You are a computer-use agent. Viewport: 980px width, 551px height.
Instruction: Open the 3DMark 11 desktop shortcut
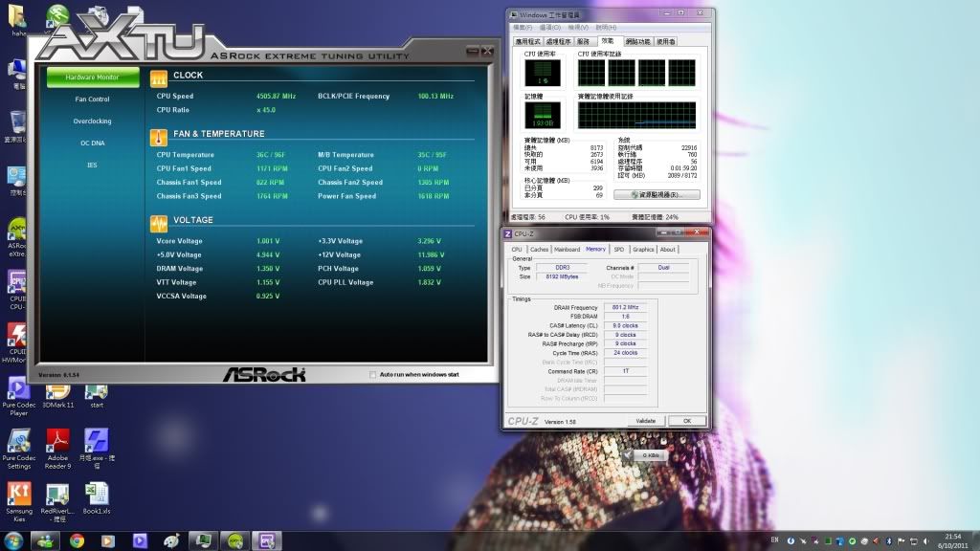(x=57, y=397)
